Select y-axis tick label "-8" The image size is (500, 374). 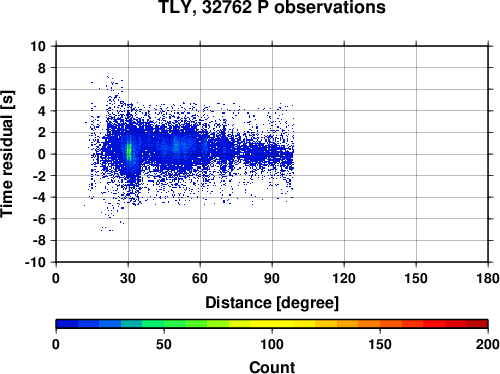click(39, 241)
